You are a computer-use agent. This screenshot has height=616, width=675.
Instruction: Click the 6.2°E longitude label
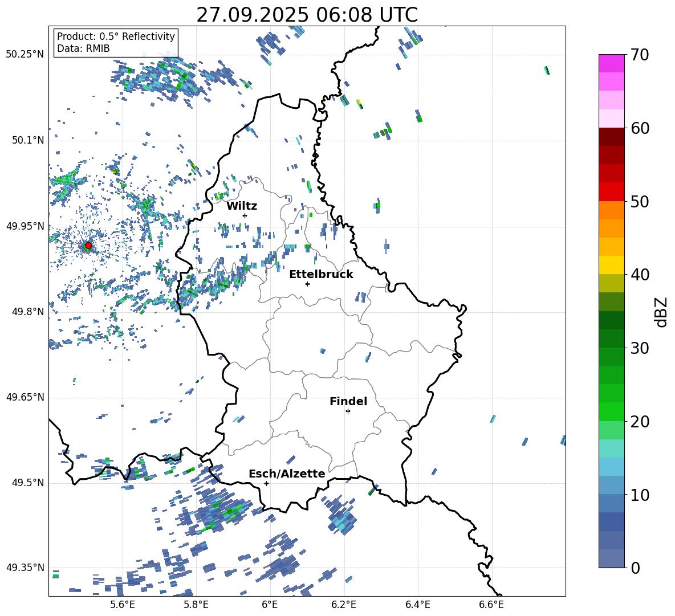[344, 605]
